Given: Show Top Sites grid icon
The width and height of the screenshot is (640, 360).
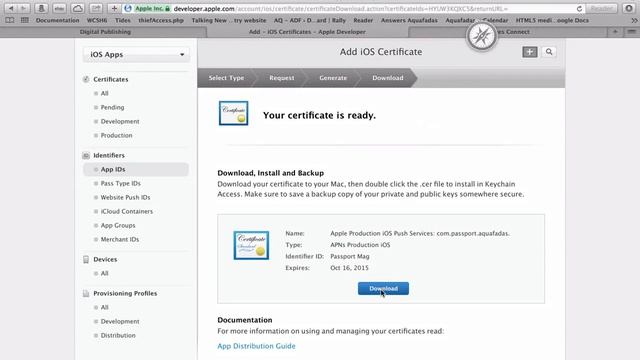Looking at the screenshot, I should [x=24, y=20].
